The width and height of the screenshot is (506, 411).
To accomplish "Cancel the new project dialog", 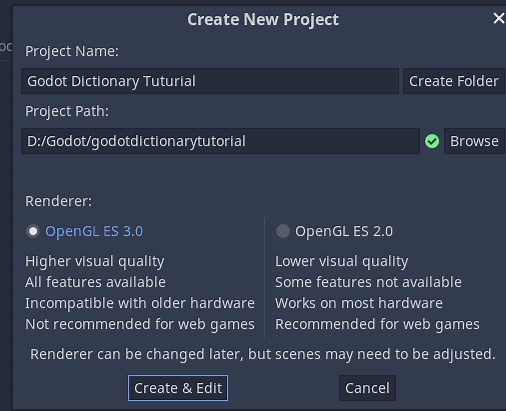I will point(367,388).
